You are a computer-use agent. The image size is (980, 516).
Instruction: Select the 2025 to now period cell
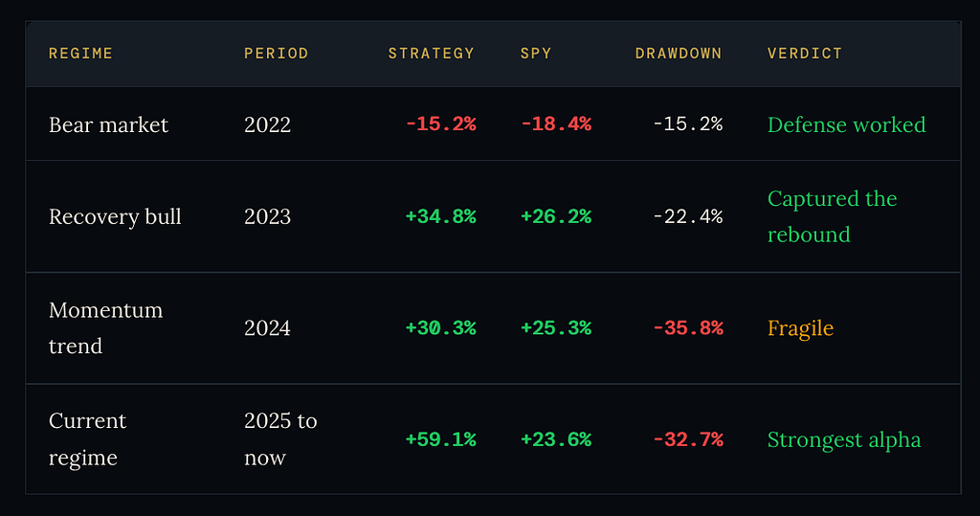pyautogui.click(x=280, y=439)
